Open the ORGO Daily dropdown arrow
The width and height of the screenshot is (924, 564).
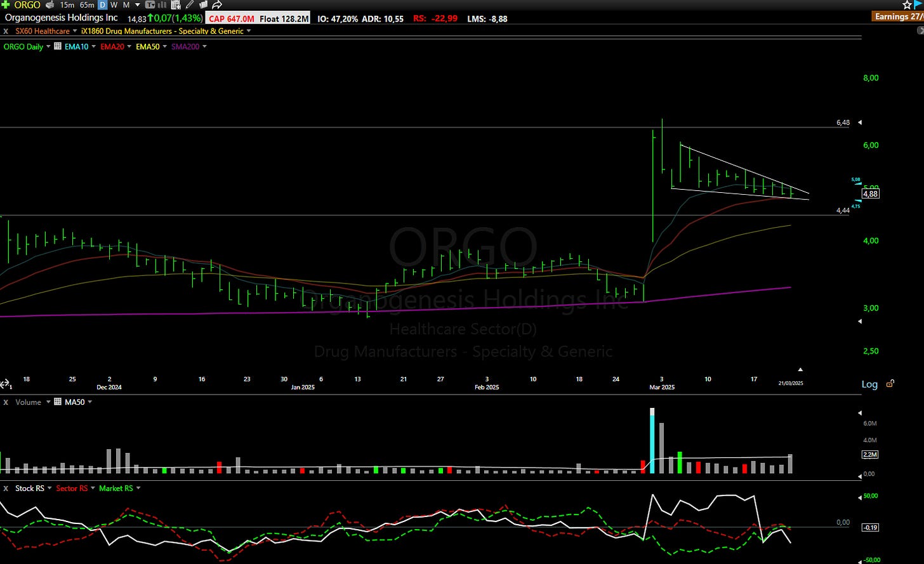[48, 46]
